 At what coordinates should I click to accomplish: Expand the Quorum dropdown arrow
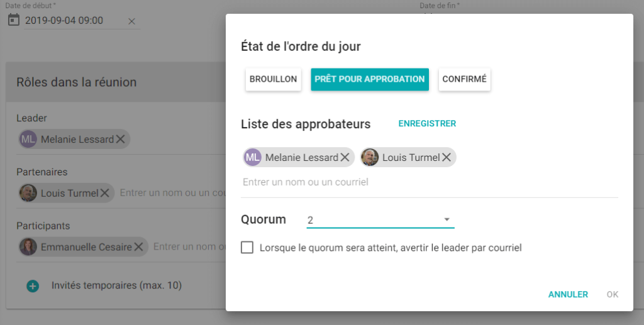coord(447,219)
